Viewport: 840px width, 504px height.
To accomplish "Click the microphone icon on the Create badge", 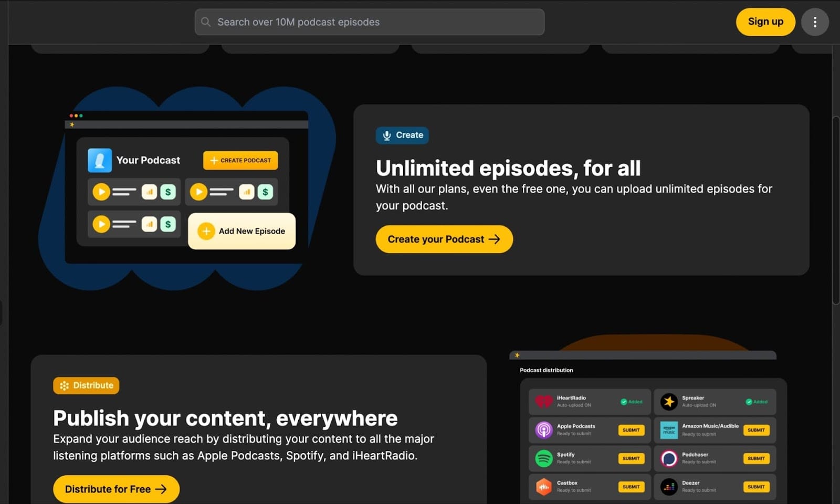I will click(x=387, y=135).
